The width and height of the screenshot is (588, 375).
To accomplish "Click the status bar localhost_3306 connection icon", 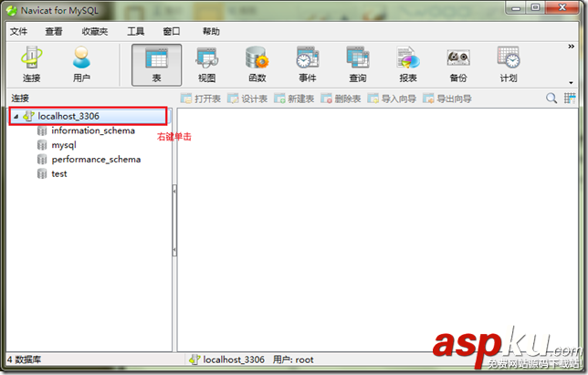I will pyautogui.click(x=194, y=359).
